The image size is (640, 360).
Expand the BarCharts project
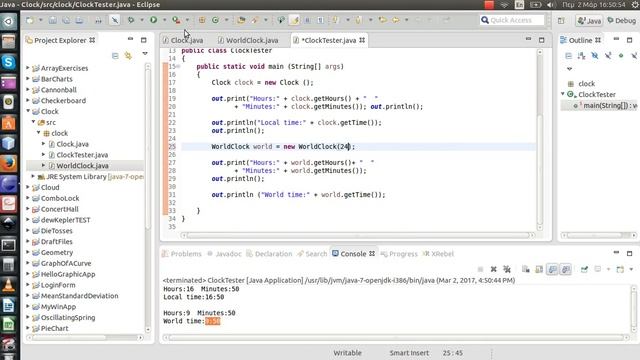pyautogui.click(x=28, y=79)
